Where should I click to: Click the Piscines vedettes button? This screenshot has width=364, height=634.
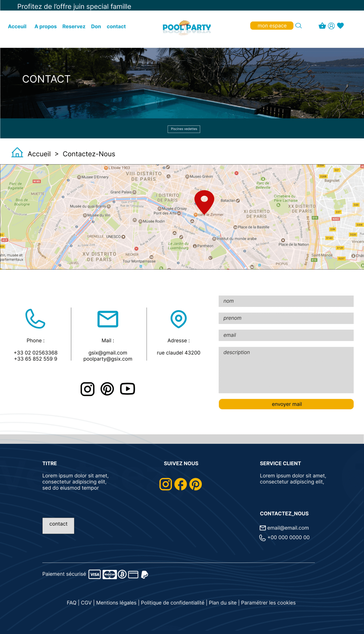pyautogui.click(x=184, y=129)
